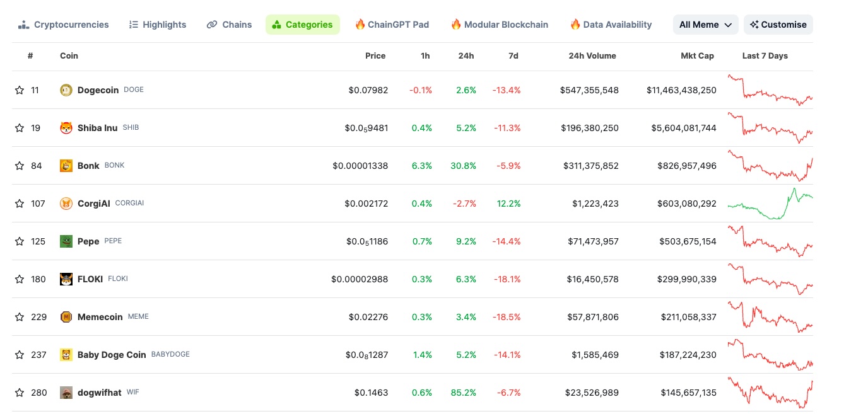
Task: Open the FLOKI coin link
Action: pos(90,279)
